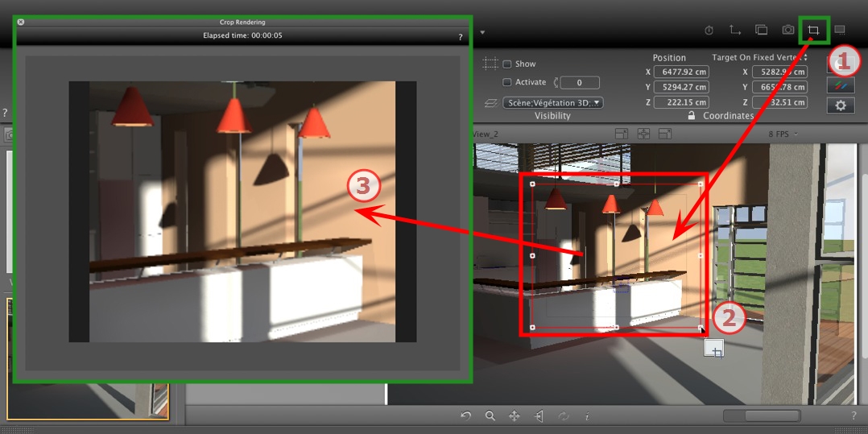This screenshot has height=434, width=868.
Task: Click the crop frame bottom-middle handle
Action: 617,328
